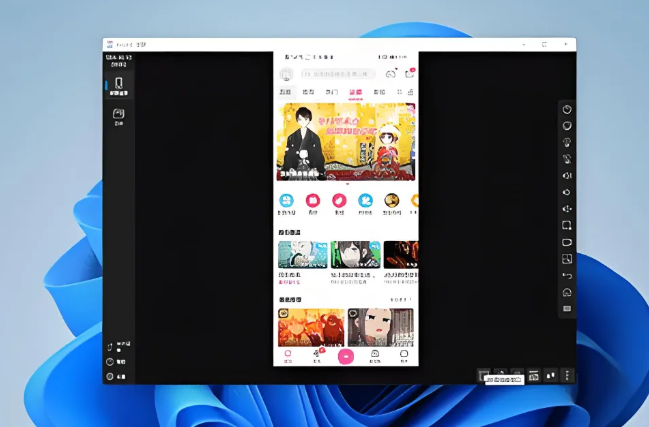Click the fullscreen expand icon in right toolbar
649x427 pixels.
point(567,259)
